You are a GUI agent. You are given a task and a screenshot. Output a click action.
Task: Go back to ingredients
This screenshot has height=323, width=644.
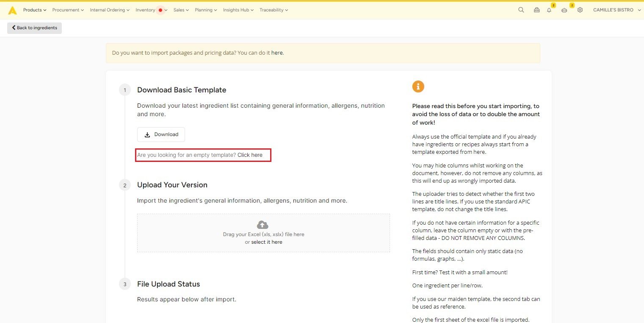coord(34,28)
